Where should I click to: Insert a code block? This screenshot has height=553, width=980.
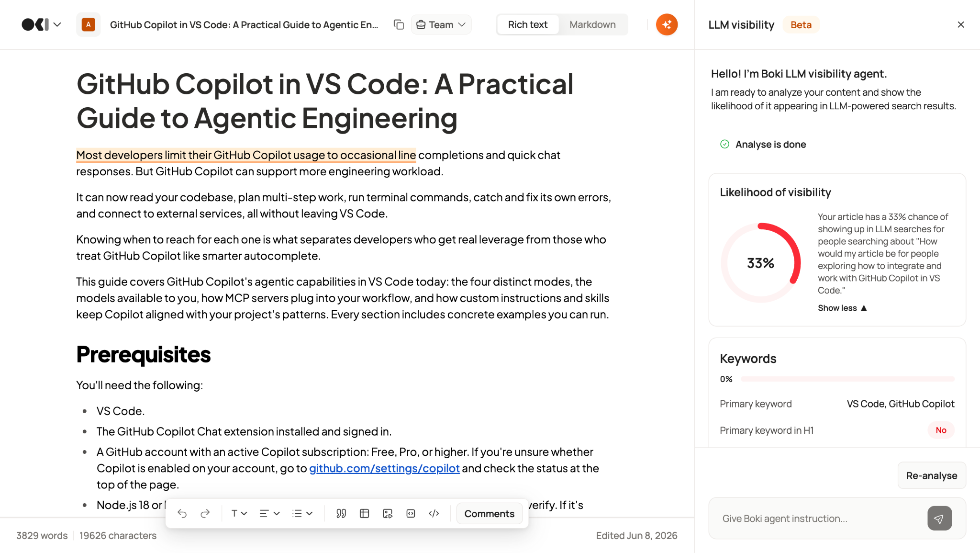(434, 514)
